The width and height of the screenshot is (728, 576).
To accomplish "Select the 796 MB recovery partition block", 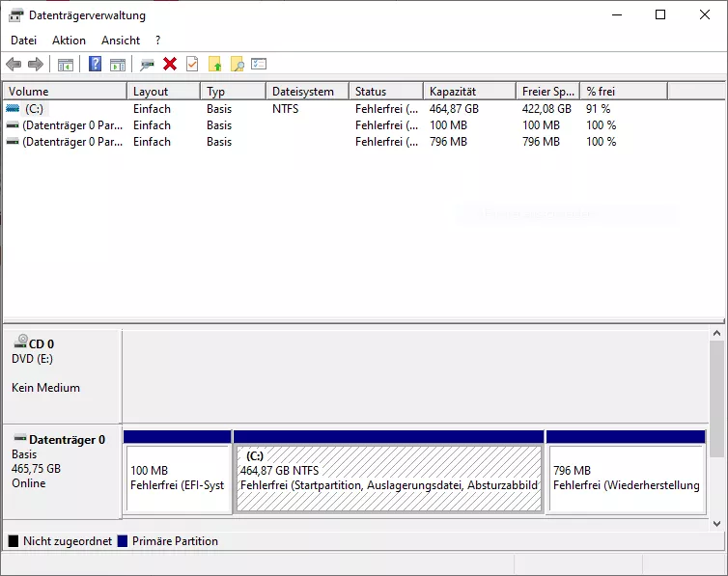I will 626,478.
